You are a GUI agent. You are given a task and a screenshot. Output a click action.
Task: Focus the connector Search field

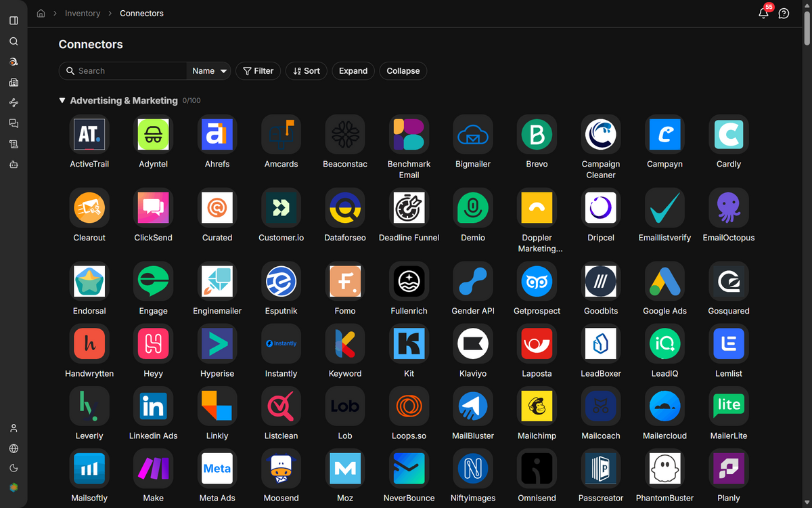(123, 71)
